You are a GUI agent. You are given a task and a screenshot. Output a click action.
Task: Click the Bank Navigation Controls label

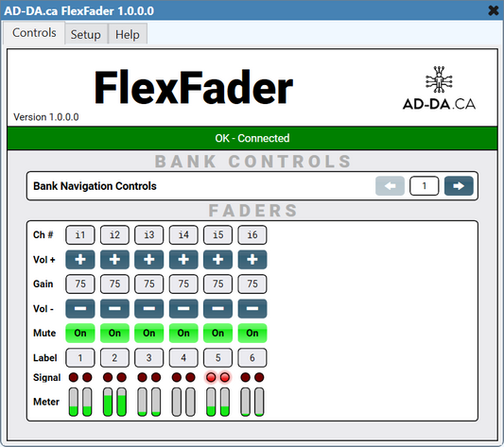tap(95, 186)
